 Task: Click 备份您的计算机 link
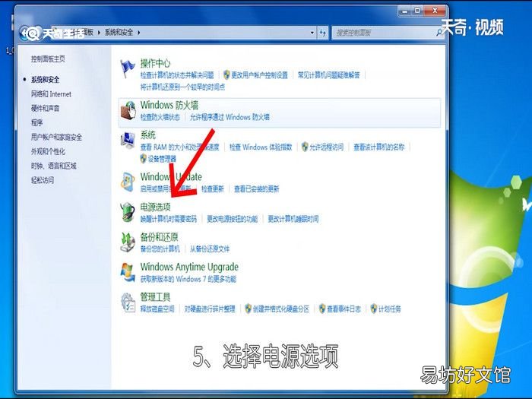click(160, 249)
